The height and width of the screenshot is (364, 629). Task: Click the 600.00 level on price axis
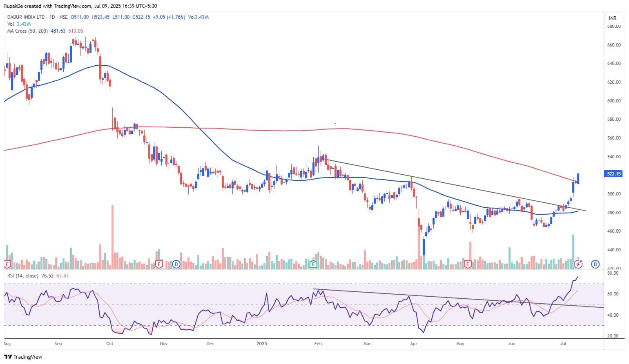coord(614,101)
